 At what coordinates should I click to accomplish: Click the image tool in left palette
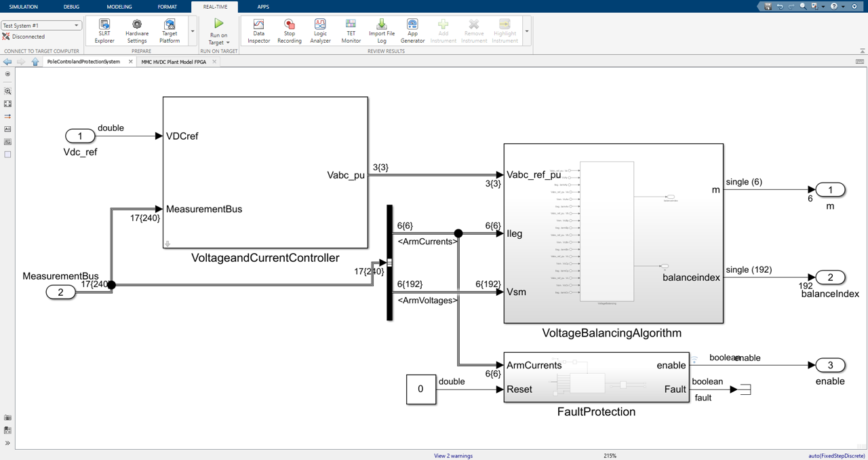pos(7,142)
